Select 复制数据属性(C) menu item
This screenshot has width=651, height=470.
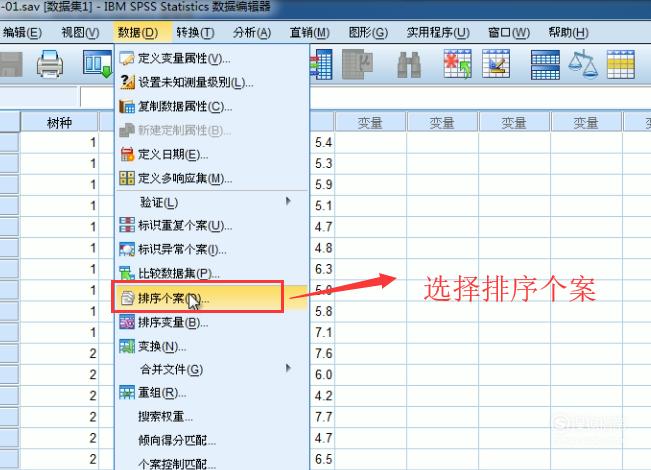tap(212, 107)
